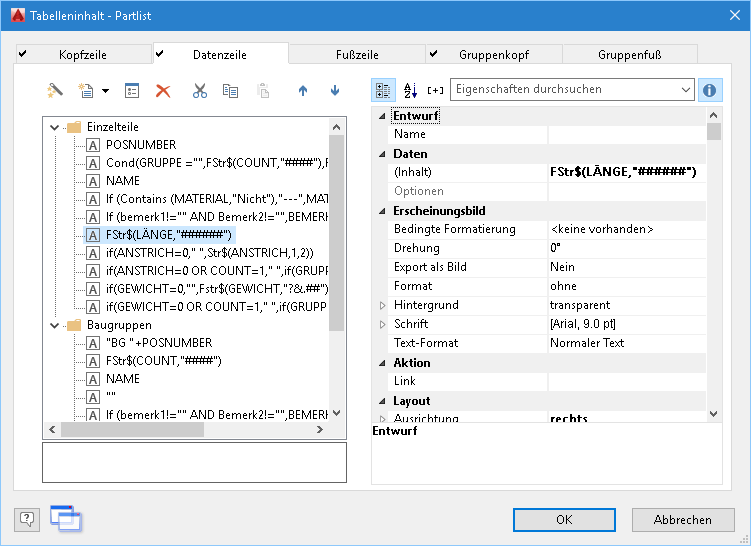The width and height of the screenshot is (751, 546).
Task: Switch to the Gruppenkopf tab
Action: pos(494,54)
